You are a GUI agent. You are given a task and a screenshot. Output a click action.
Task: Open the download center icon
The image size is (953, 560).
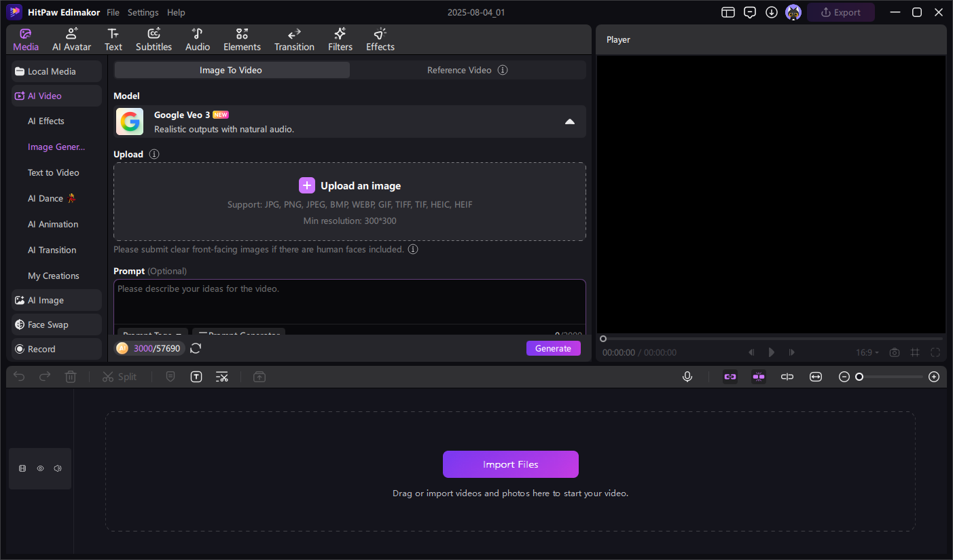[x=772, y=12]
